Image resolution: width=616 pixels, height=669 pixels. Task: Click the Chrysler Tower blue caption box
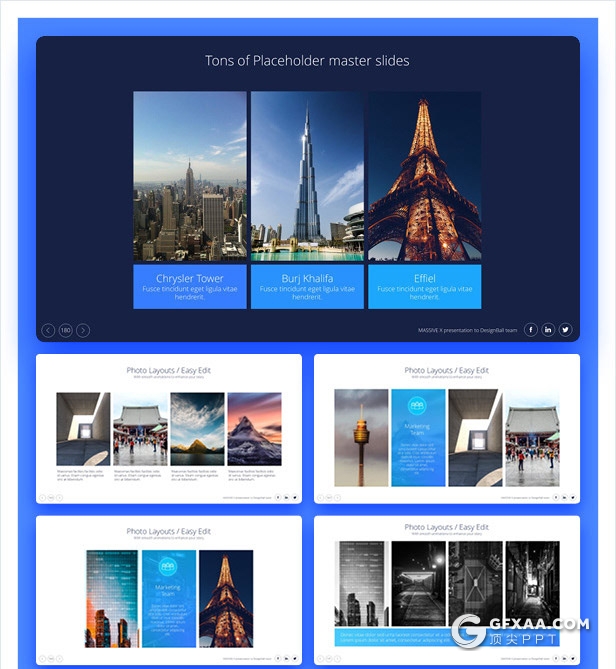(190, 286)
